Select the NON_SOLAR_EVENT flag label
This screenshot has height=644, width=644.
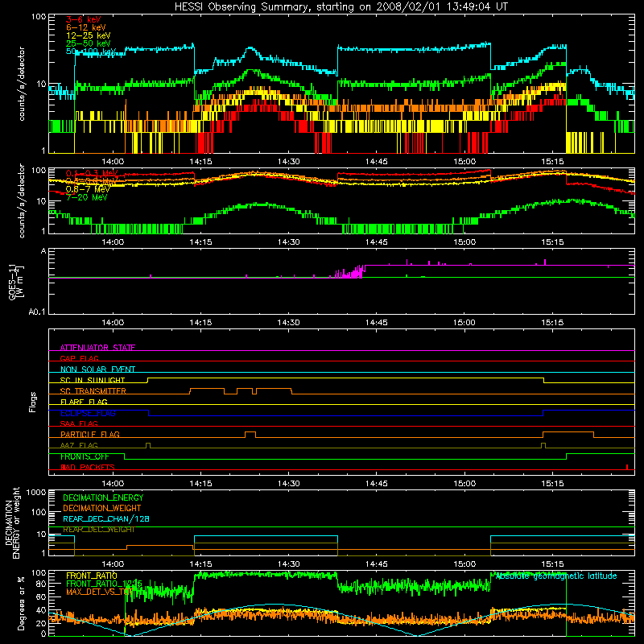click(x=97, y=369)
